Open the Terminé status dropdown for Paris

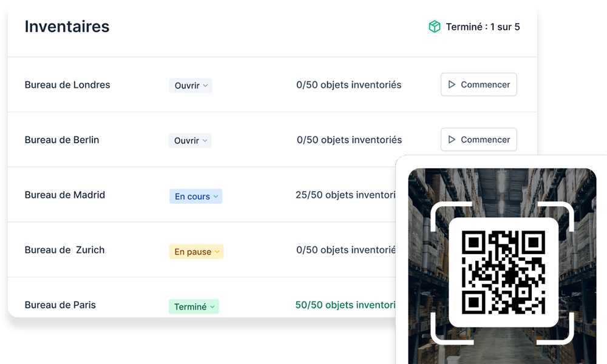coord(194,307)
